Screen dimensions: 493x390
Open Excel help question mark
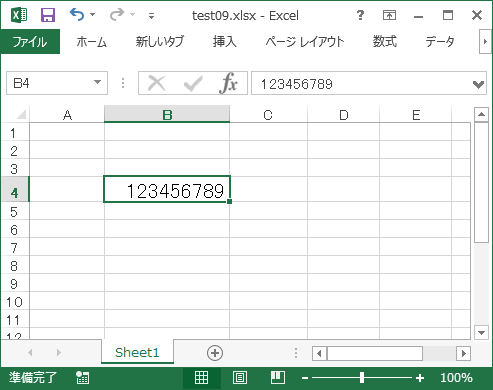point(360,15)
